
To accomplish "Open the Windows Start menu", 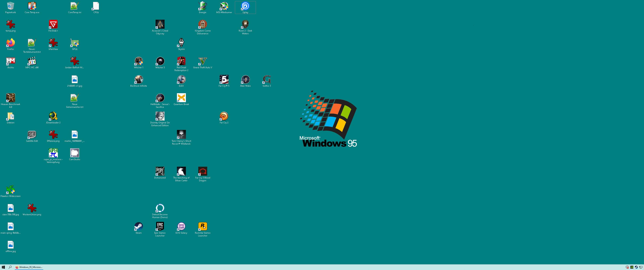I will pos(3,267).
